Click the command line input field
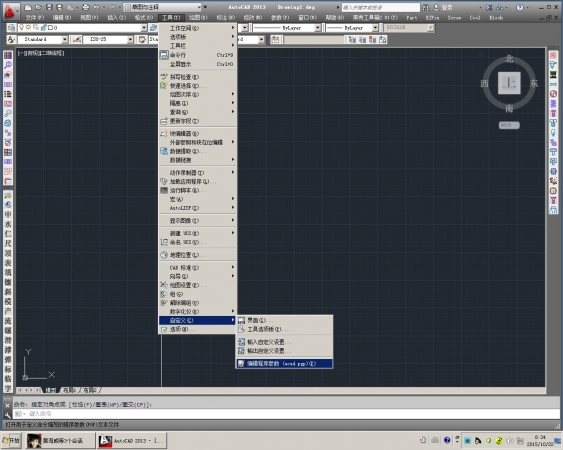This screenshot has width=563, height=450. click(286, 414)
